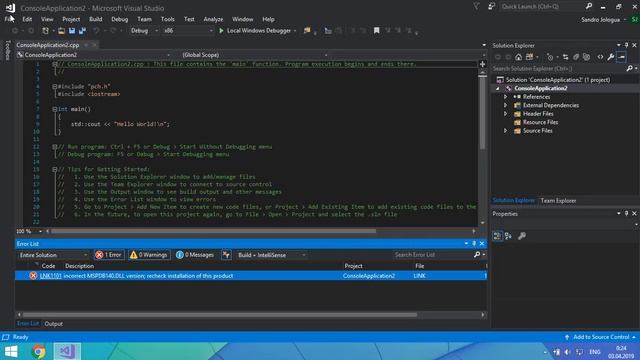Click the Property Pages wrench in Properties
640x360 pixels.
pos(522,236)
